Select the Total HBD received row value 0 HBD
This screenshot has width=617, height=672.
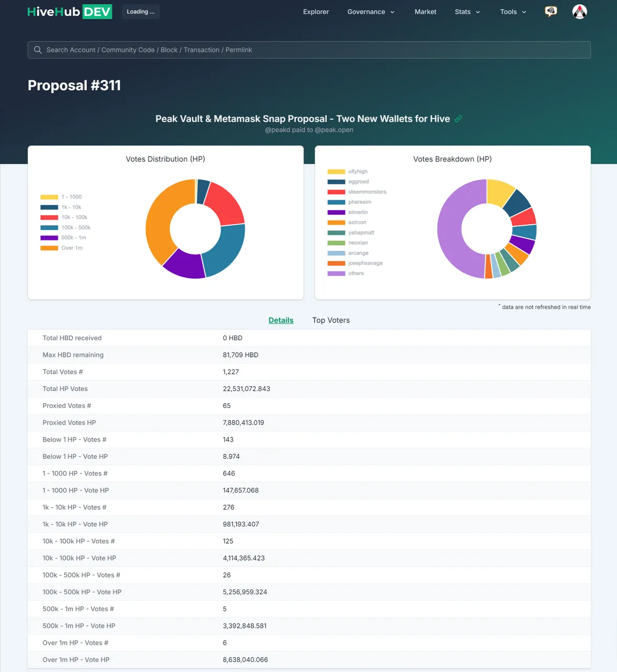(x=233, y=338)
